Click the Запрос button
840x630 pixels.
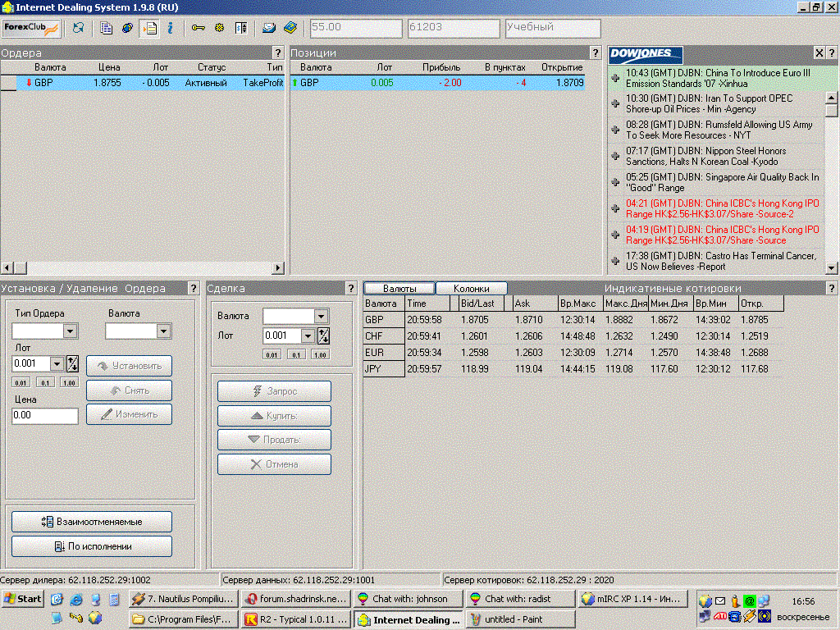coord(274,391)
